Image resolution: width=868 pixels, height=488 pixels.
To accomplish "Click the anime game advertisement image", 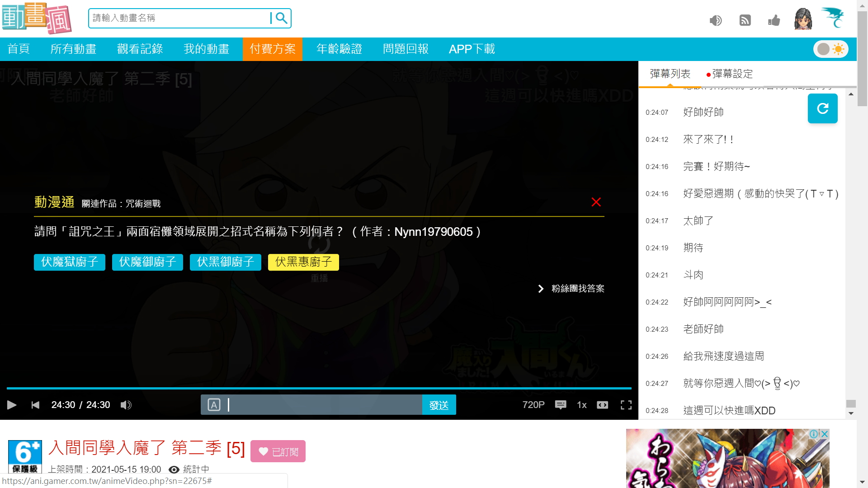I will click(728, 458).
